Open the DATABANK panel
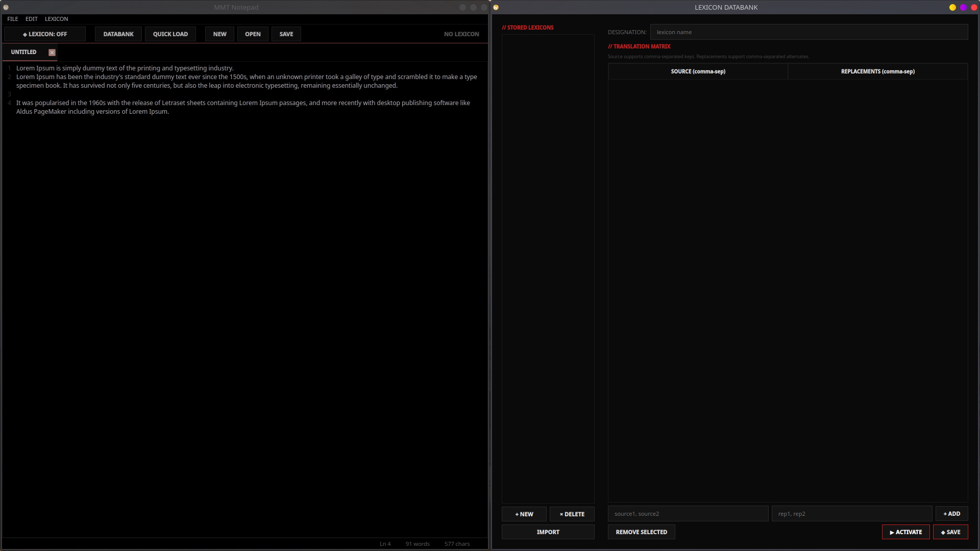The height and width of the screenshot is (551, 980). [118, 34]
